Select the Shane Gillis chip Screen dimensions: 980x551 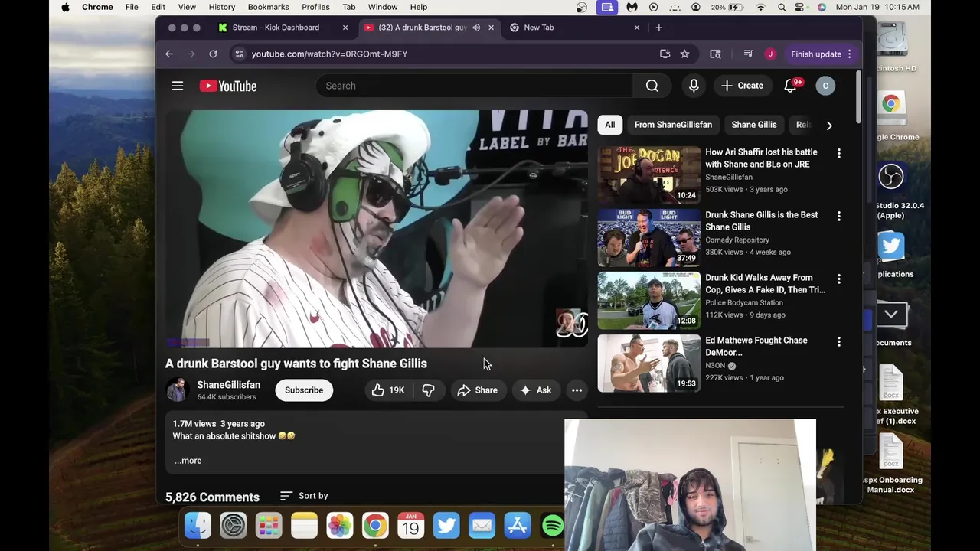754,125
